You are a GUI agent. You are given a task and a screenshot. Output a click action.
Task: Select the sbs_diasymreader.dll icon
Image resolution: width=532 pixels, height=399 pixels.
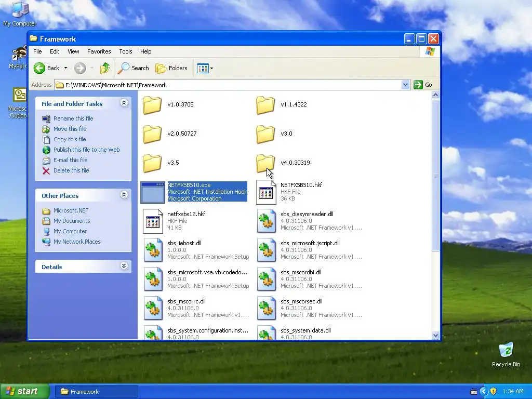(x=266, y=221)
